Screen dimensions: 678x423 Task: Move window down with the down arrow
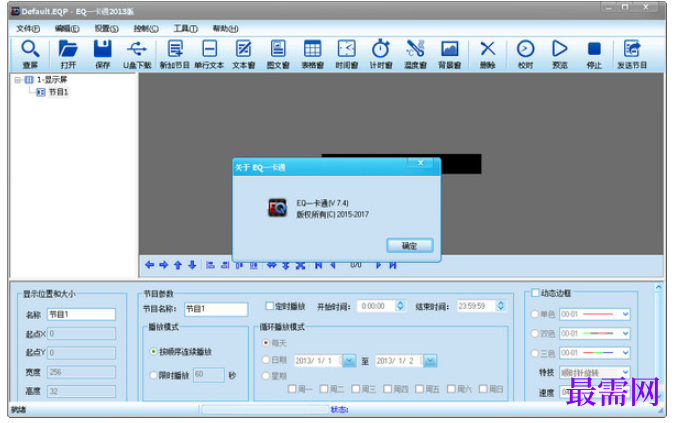click(x=192, y=265)
